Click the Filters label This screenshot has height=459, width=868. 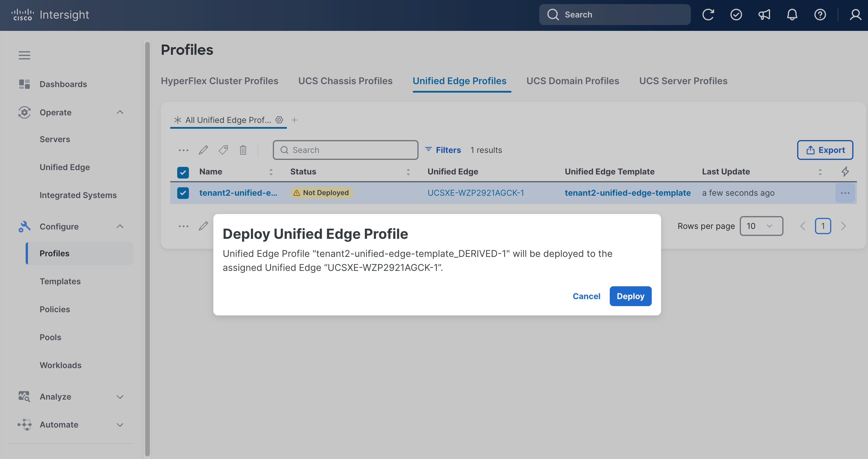tap(448, 150)
